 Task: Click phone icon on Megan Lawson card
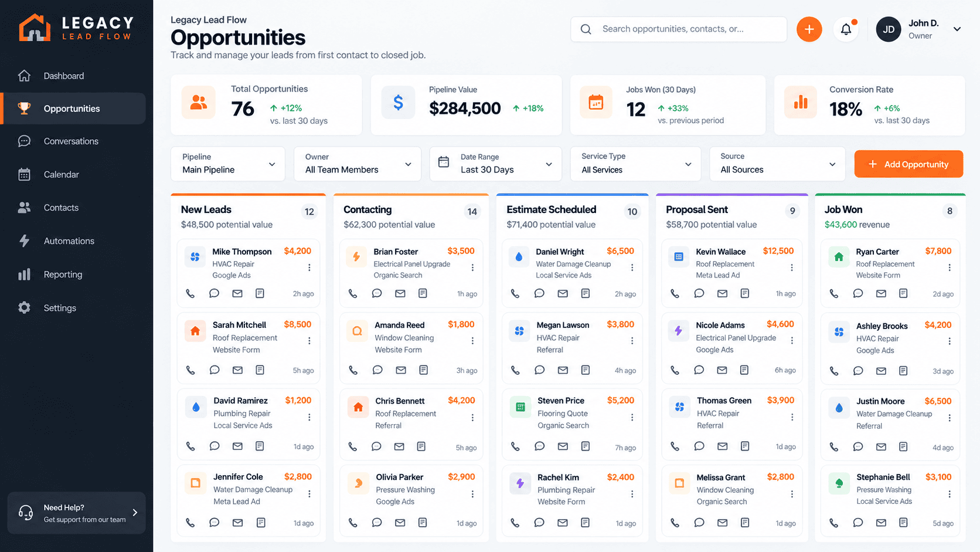coord(515,370)
